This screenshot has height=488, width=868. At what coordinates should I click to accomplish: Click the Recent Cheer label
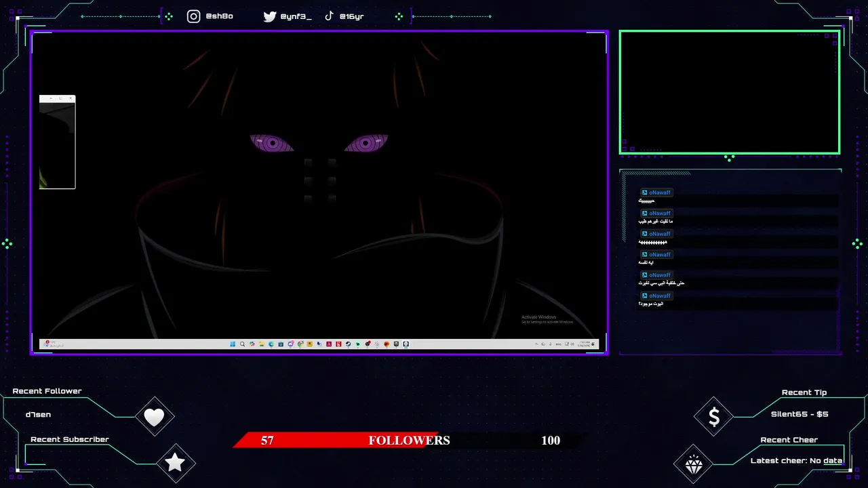(x=789, y=440)
